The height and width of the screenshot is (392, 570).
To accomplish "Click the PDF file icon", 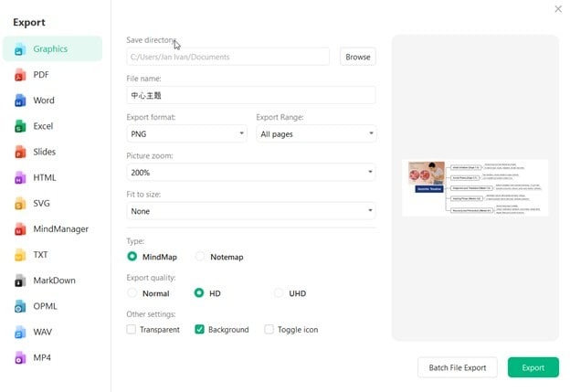I will (x=20, y=75).
